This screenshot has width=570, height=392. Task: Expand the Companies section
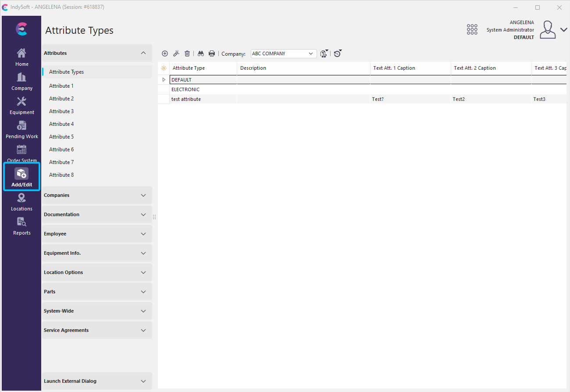96,195
